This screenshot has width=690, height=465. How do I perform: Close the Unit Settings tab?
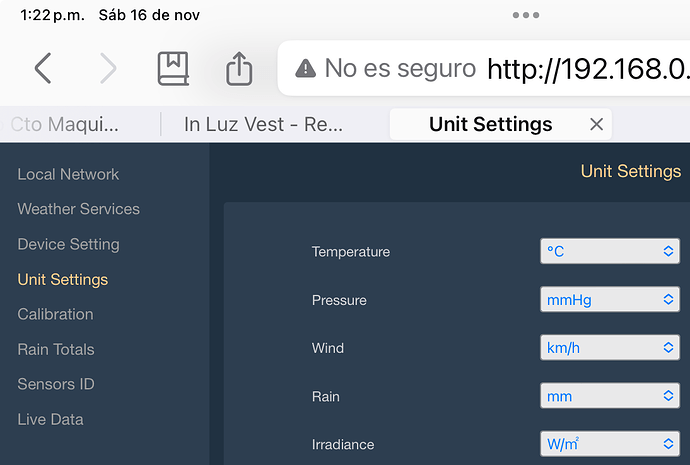click(x=596, y=124)
